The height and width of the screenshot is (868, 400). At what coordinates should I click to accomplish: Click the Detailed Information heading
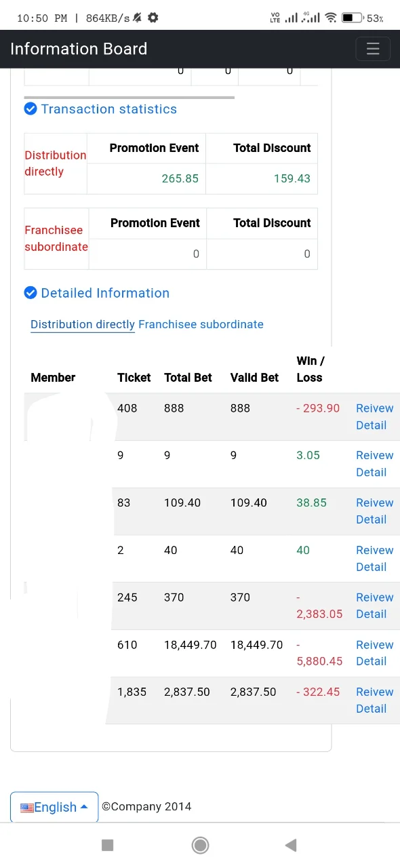coord(105,293)
